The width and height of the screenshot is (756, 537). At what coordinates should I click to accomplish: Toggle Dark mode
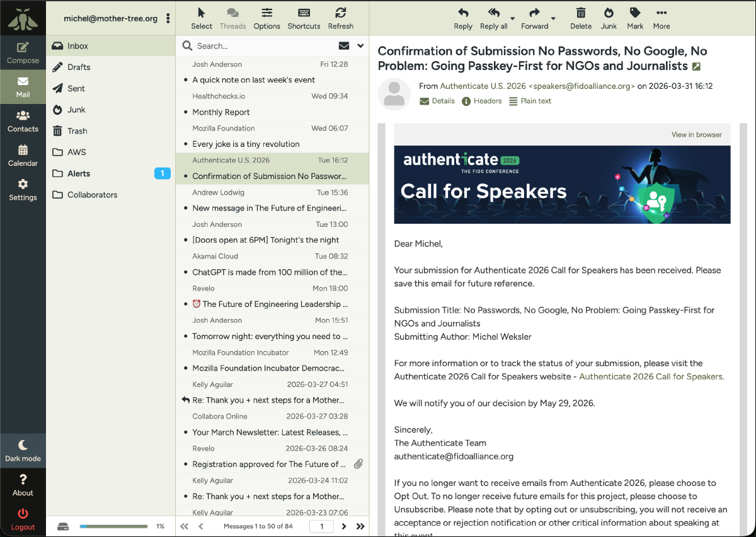click(23, 449)
